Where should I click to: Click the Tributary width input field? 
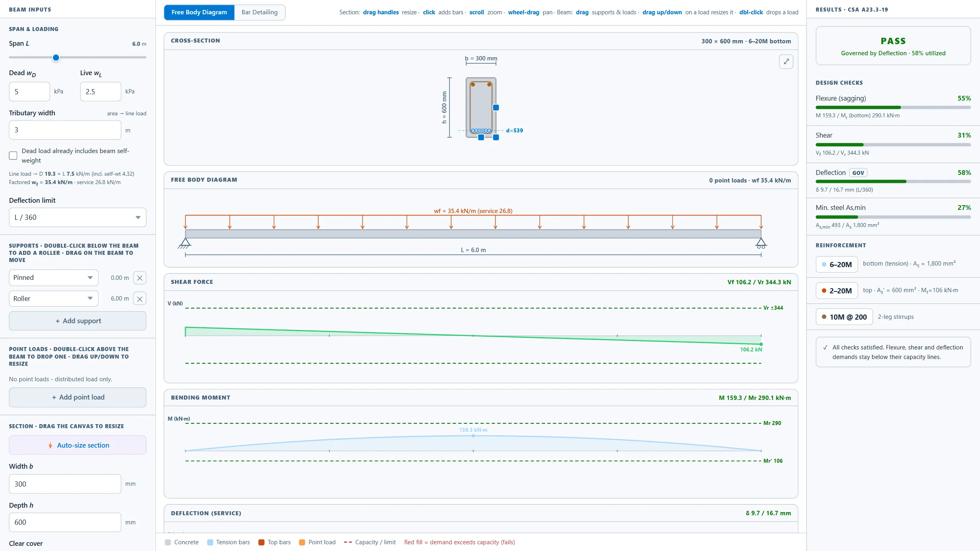[x=65, y=130]
